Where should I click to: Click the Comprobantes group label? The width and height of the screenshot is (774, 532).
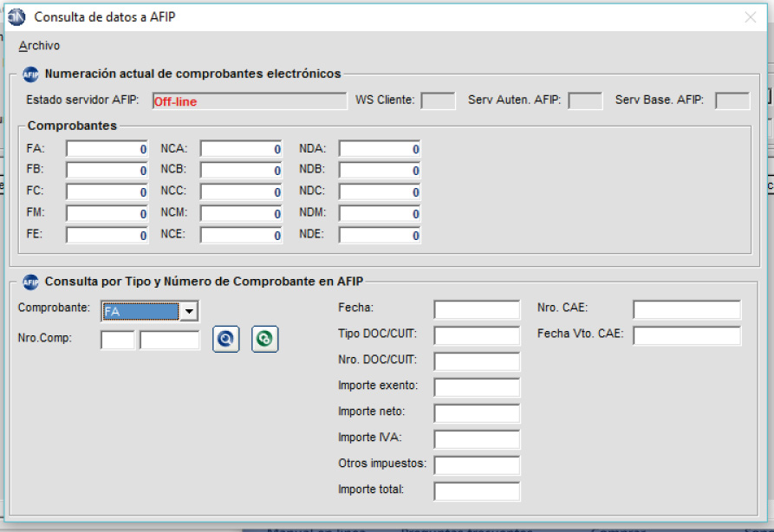[x=72, y=126]
